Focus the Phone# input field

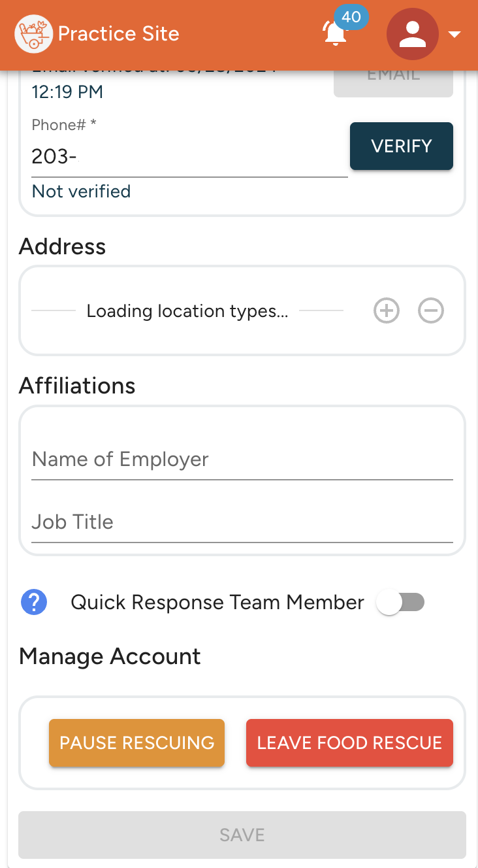(x=189, y=157)
